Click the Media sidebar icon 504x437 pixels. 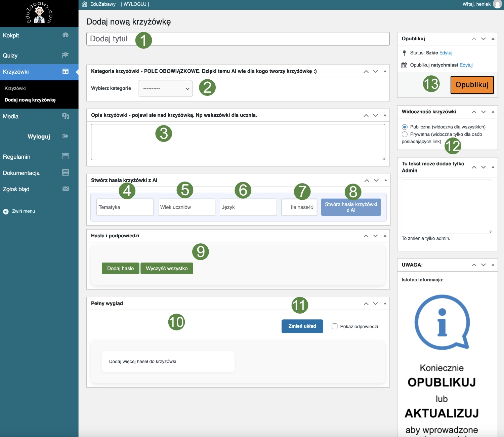point(66,116)
